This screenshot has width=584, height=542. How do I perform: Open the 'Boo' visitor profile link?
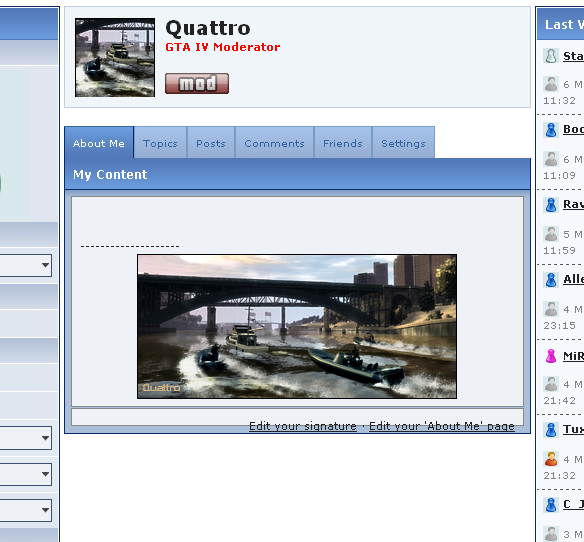tap(573, 129)
